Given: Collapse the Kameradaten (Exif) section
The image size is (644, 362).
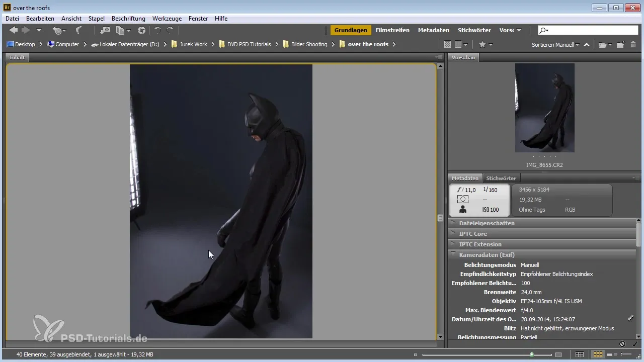Looking at the screenshot, I should click(542, 254).
